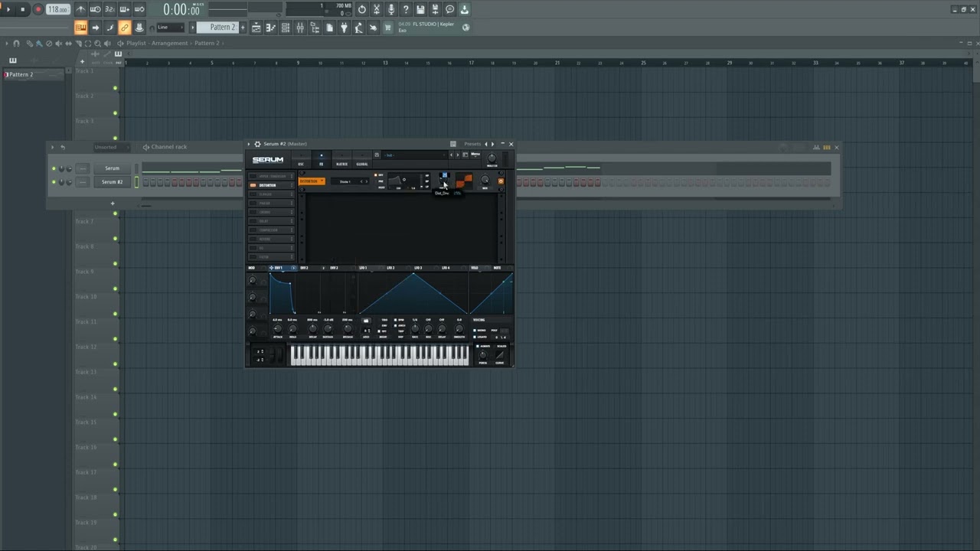Image resolution: width=980 pixels, height=551 pixels.
Task: Adjust the Serum MASTER volume knob
Action: [492, 158]
